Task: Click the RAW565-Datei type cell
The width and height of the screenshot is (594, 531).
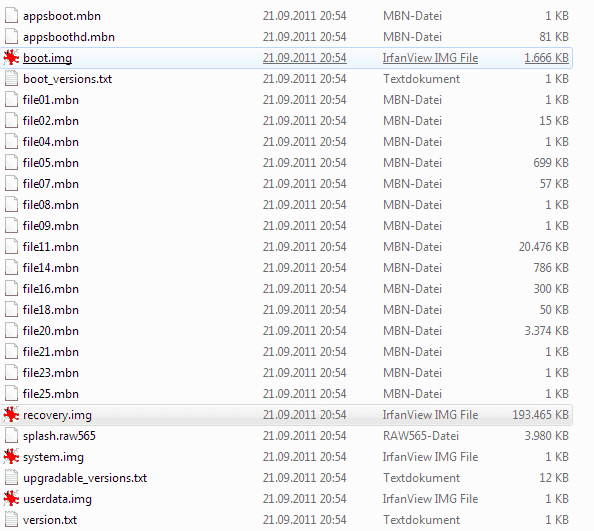Action: point(421,436)
